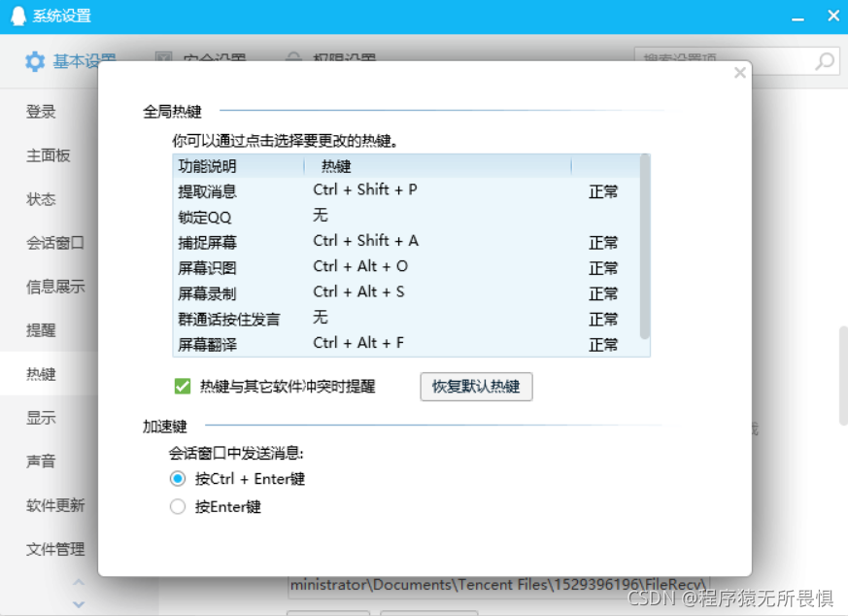Click the 功能说明 column header
The width and height of the screenshot is (848, 616).
[x=239, y=166]
